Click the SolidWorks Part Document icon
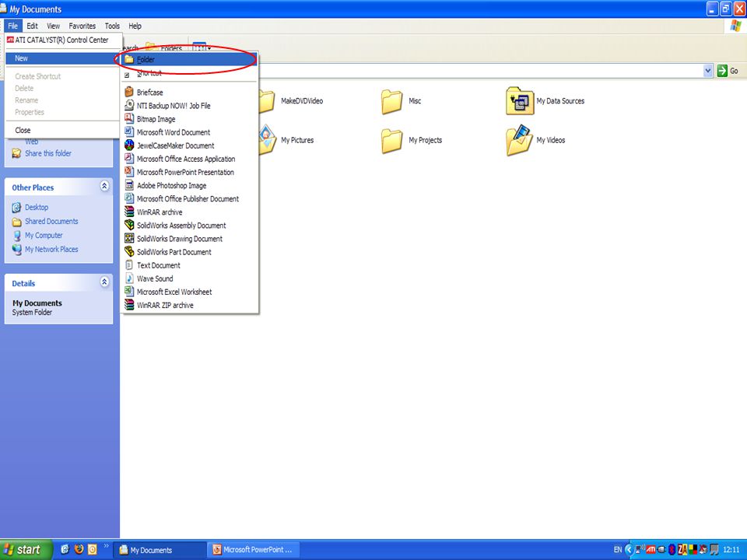 (128, 252)
